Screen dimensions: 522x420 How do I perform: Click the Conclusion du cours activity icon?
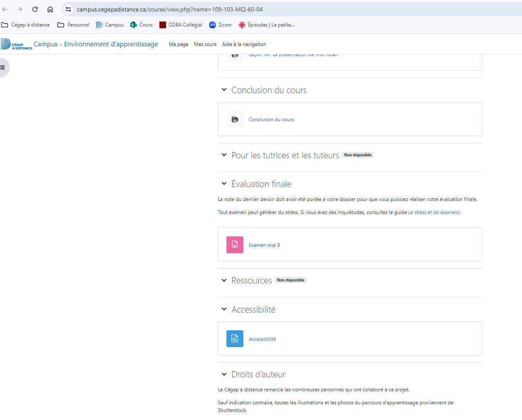tap(235, 120)
